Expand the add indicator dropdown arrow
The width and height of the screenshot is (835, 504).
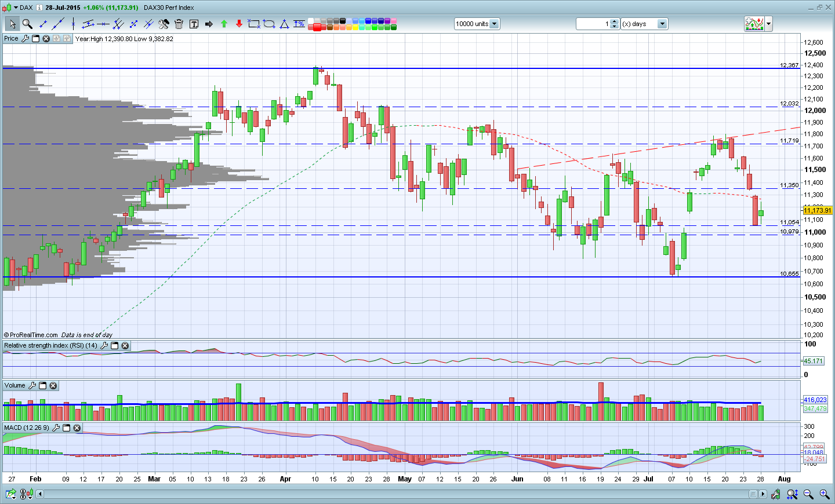tap(769, 24)
